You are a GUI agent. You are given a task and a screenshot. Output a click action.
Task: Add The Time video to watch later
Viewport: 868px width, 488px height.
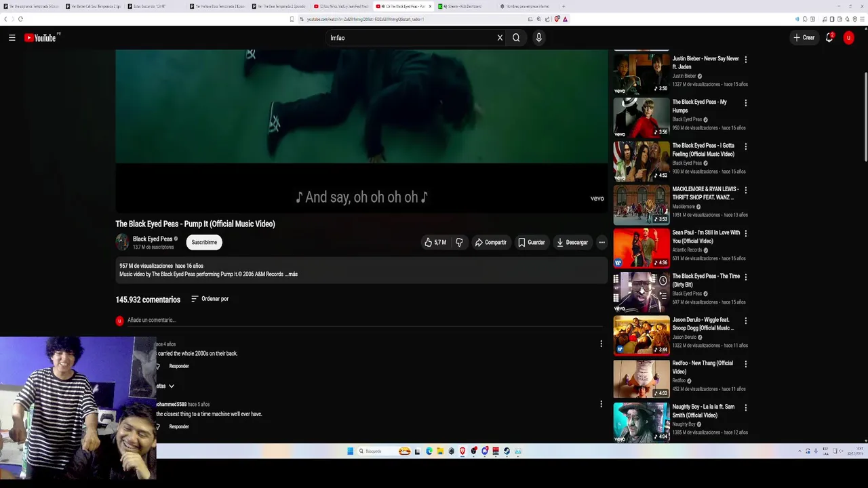663,280
